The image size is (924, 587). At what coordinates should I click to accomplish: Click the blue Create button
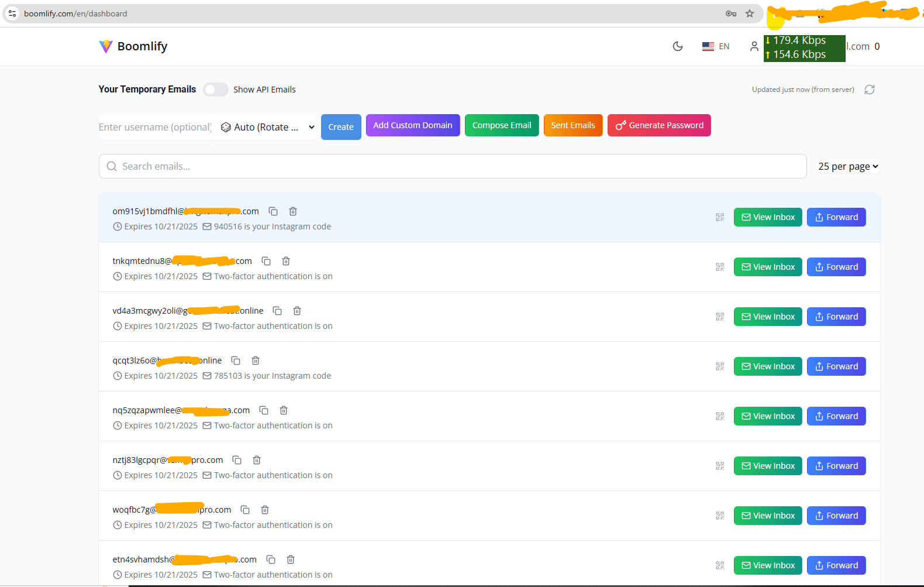click(341, 127)
